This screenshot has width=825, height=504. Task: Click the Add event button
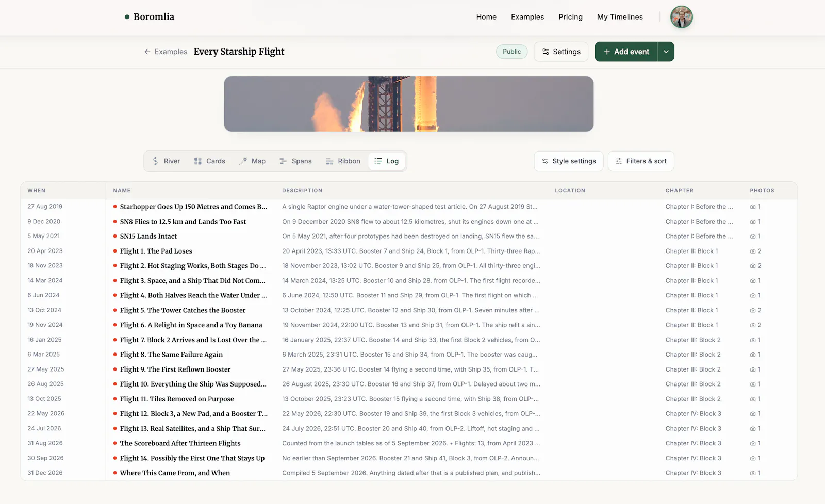[626, 52]
